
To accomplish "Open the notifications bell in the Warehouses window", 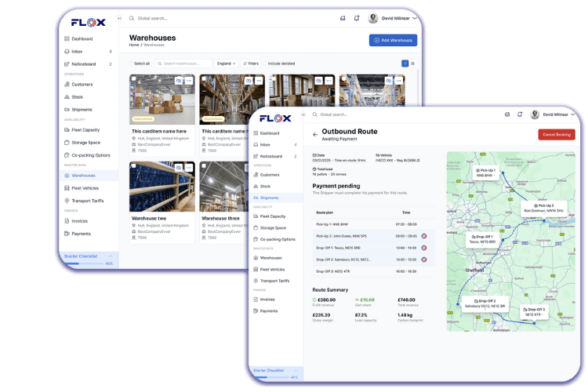I will point(357,18).
